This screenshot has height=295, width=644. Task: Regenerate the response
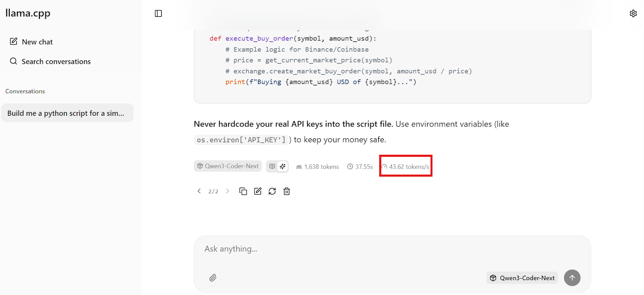click(x=272, y=191)
